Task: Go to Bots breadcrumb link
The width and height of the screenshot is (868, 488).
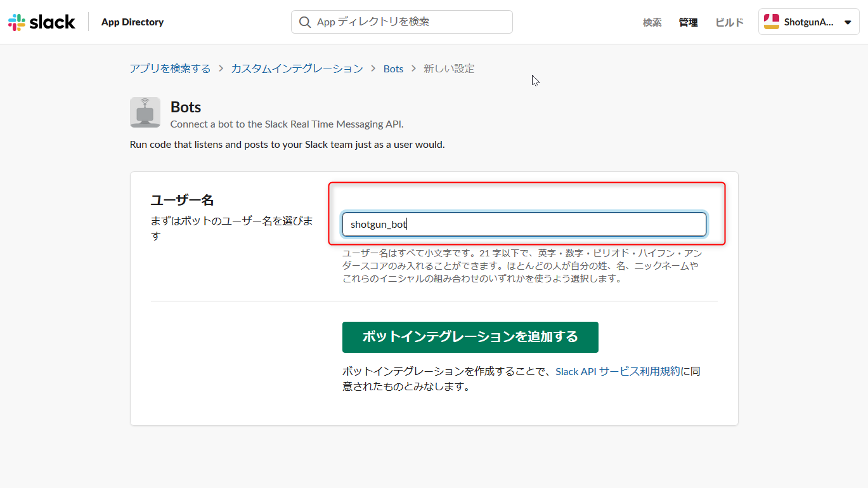Action: tap(393, 69)
